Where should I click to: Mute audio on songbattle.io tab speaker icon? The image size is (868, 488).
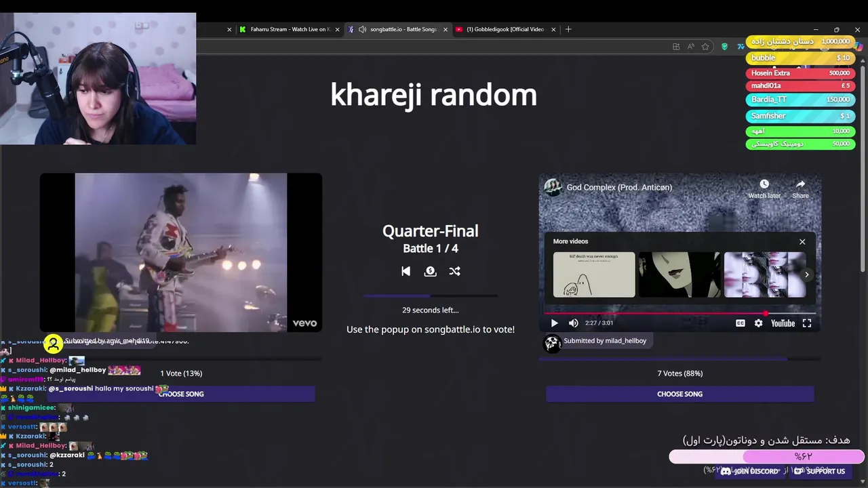[x=362, y=29]
